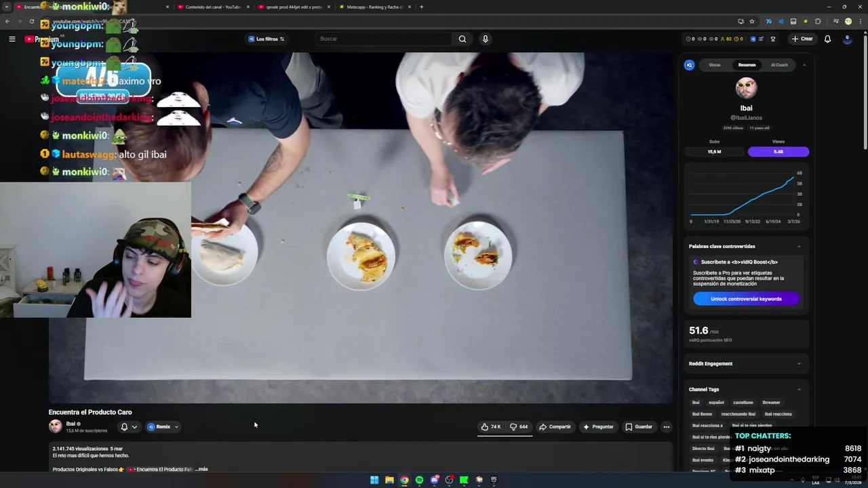Click the '51.6' vidIQ SEO score
868x488 pixels.
(698, 331)
